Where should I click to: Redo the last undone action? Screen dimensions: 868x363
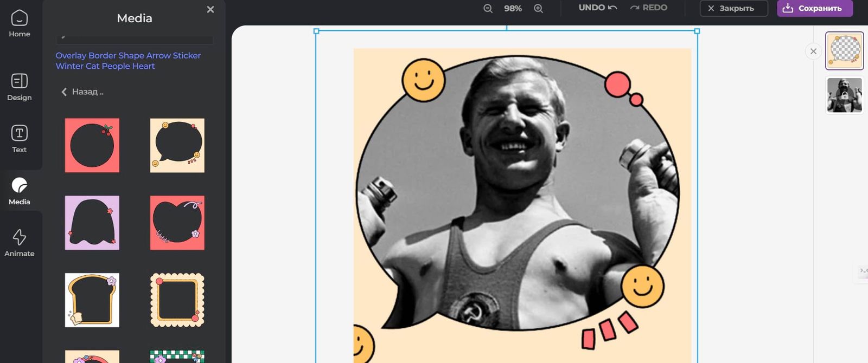(649, 8)
